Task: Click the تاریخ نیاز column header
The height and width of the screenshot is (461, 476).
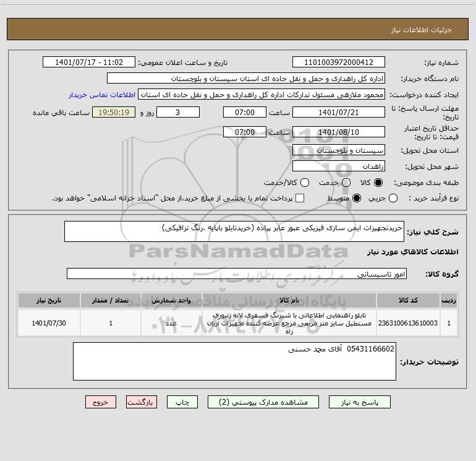Action: pos(49,300)
